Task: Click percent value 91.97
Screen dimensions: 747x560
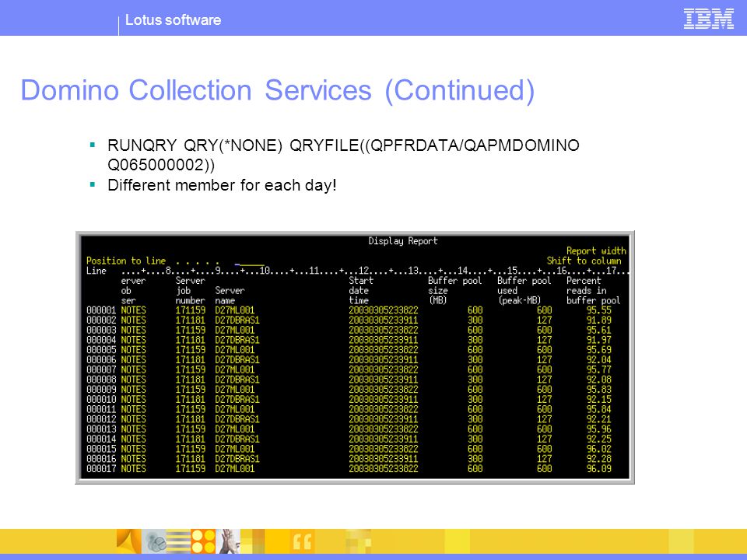Action: click(598, 340)
